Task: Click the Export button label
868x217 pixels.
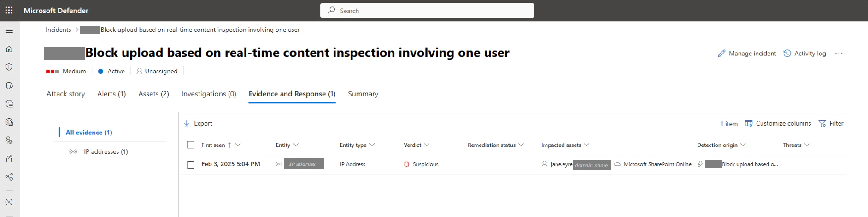Action: click(x=203, y=123)
